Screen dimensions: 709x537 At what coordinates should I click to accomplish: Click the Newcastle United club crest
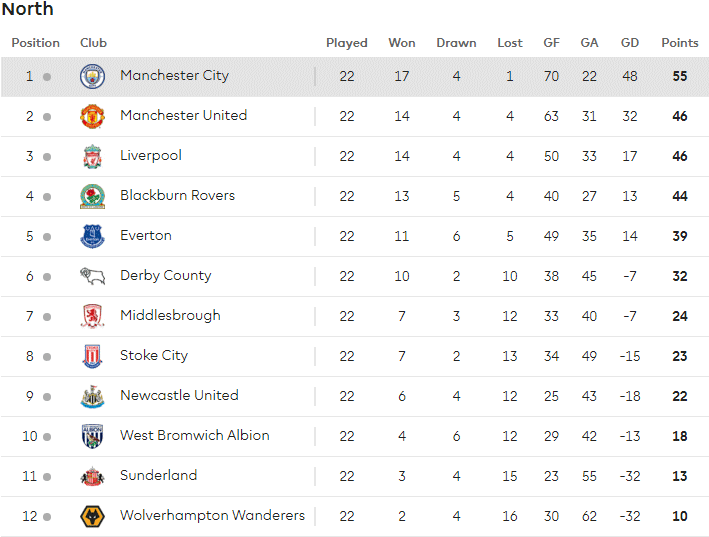(92, 396)
